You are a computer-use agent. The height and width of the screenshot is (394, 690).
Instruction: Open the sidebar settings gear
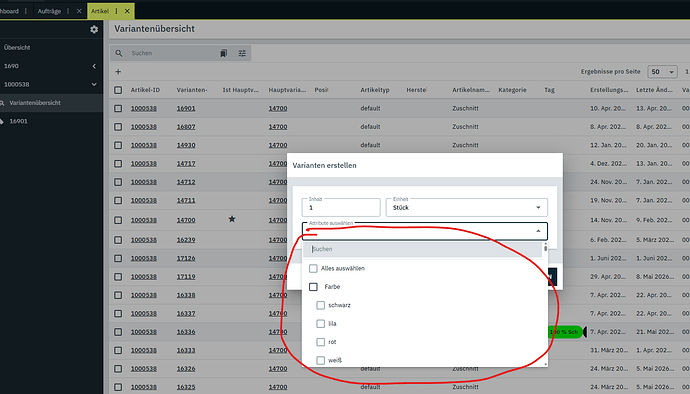click(94, 29)
